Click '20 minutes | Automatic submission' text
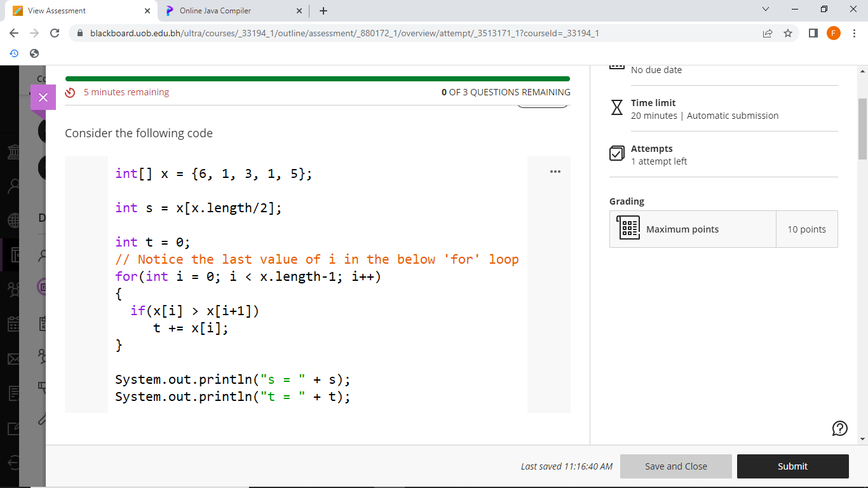Screen dimensions: 868x488 [705, 116]
